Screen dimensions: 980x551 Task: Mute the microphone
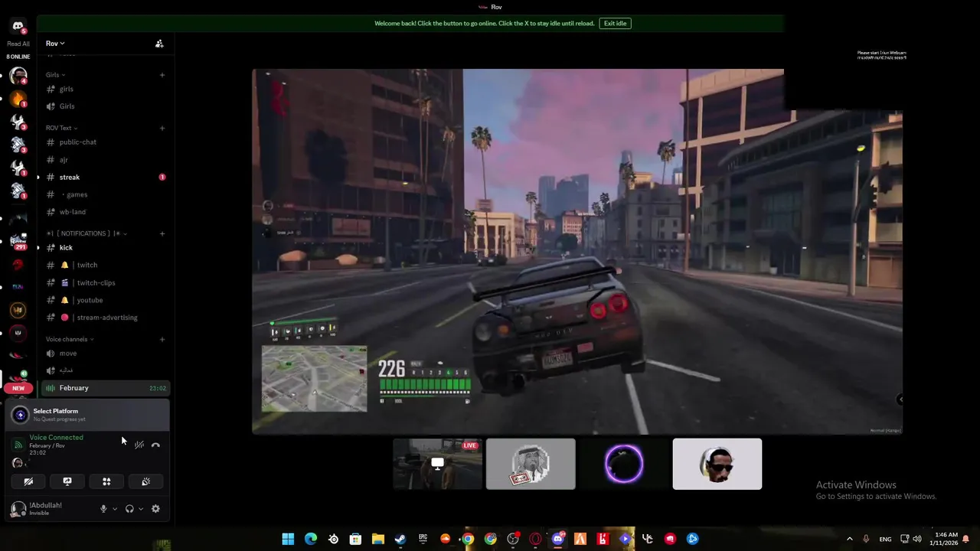pyautogui.click(x=103, y=509)
